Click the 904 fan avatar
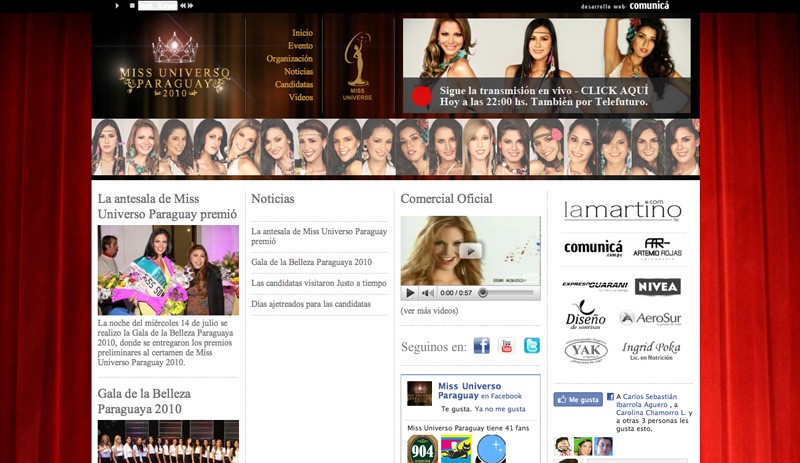 [x=422, y=449]
